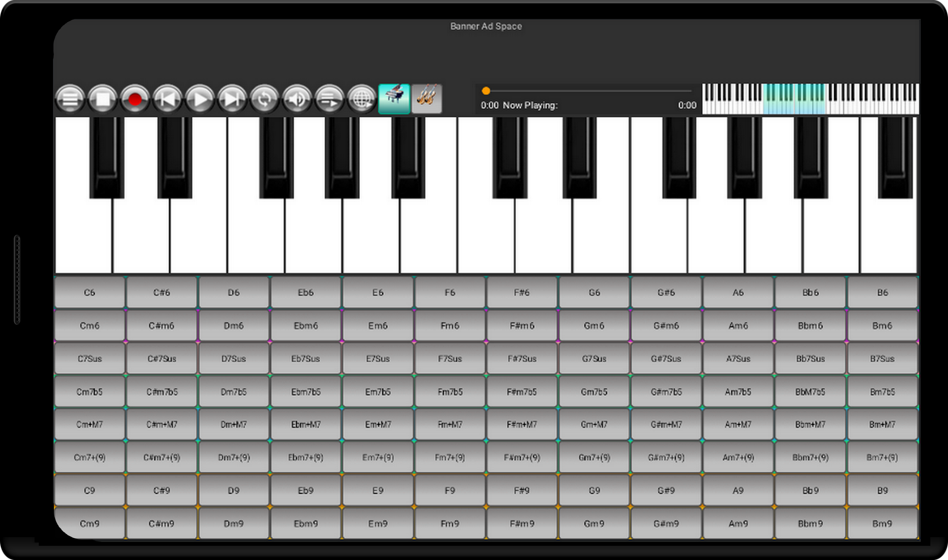Screen dimensions: 948x560
Task: Tap the C7Sus chord button
Action: 90,358
